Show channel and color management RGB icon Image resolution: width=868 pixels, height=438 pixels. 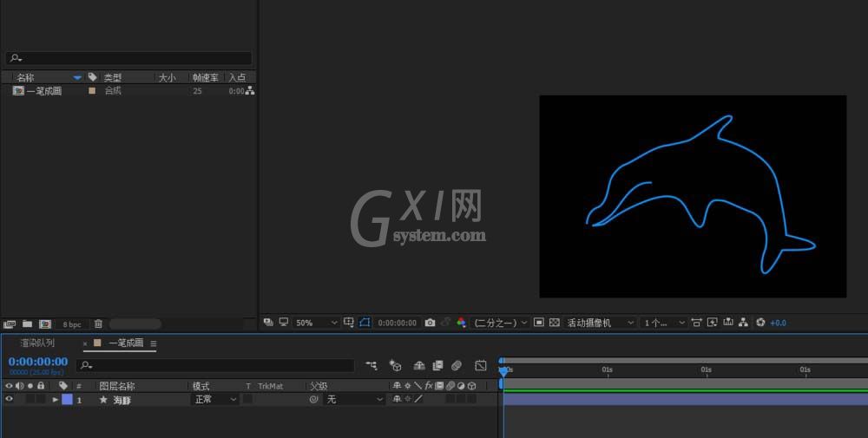click(x=461, y=323)
